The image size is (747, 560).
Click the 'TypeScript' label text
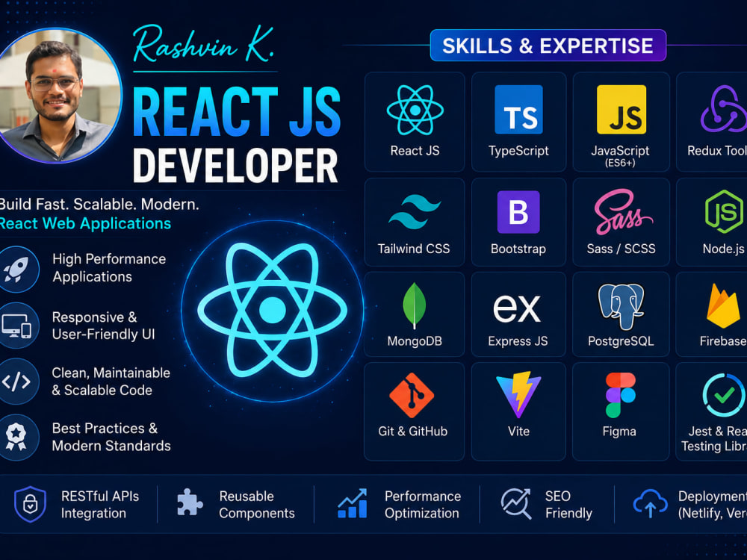tap(518, 151)
